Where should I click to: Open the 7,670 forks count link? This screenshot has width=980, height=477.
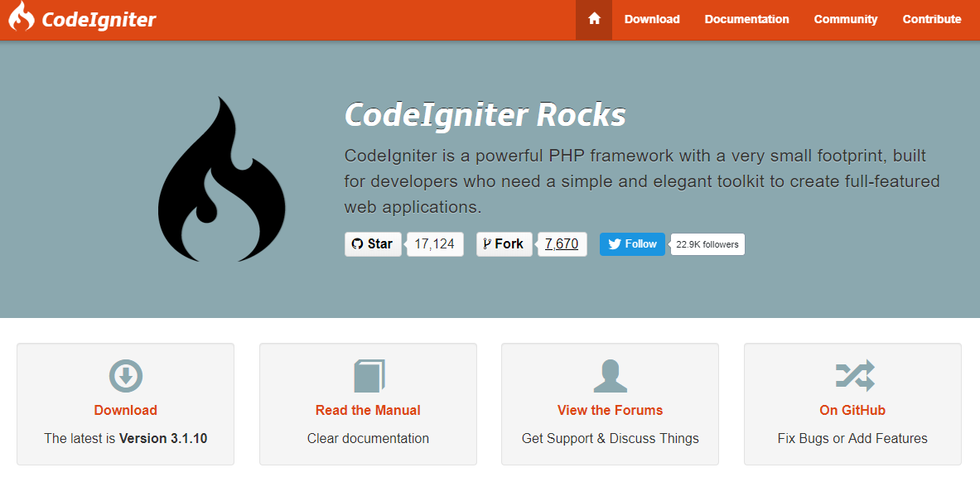click(x=562, y=243)
